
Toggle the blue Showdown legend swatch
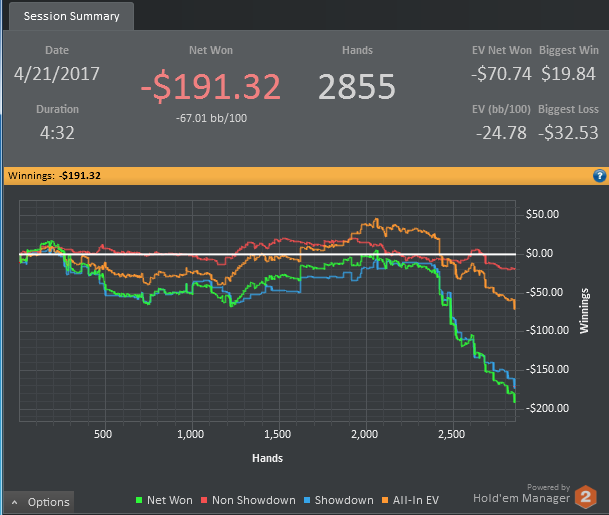[x=307, y=500]
